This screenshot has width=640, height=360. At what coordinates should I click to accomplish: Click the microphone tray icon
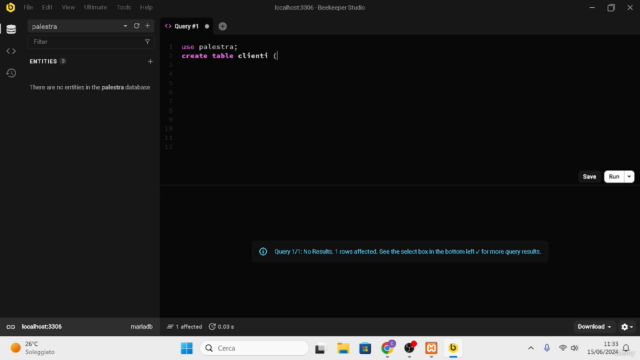coord(547,348)
